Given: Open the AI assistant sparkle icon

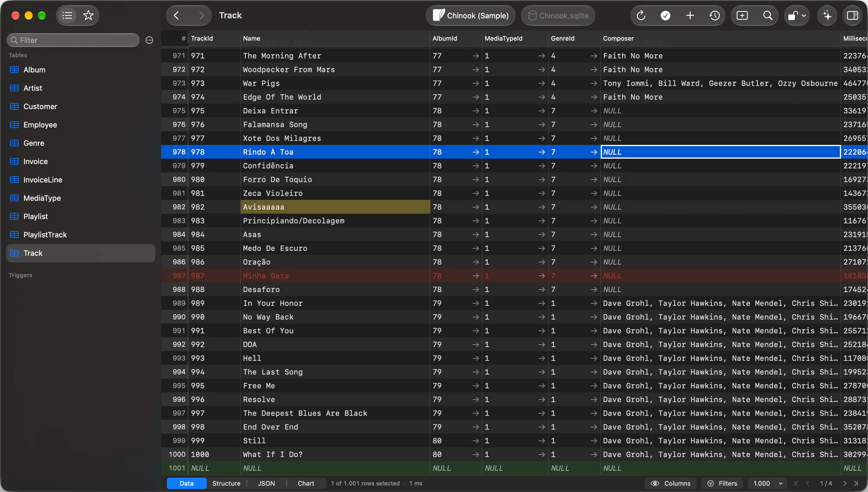Looking at the screenshot, I should [827, 15].
